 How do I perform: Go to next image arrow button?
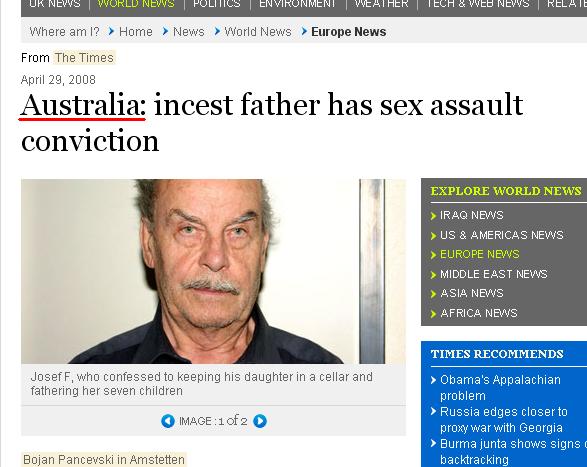260,421
